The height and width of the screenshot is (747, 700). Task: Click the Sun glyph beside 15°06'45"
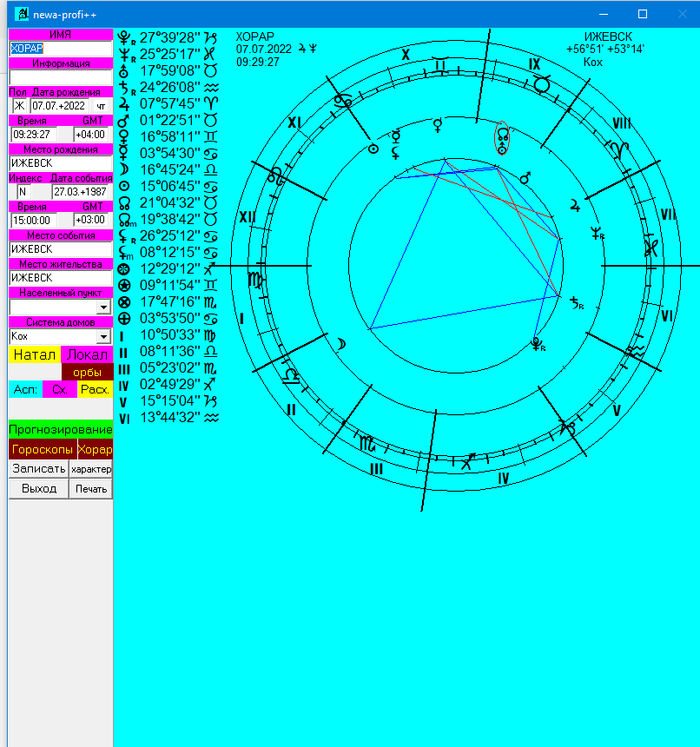tap(124, 186)
